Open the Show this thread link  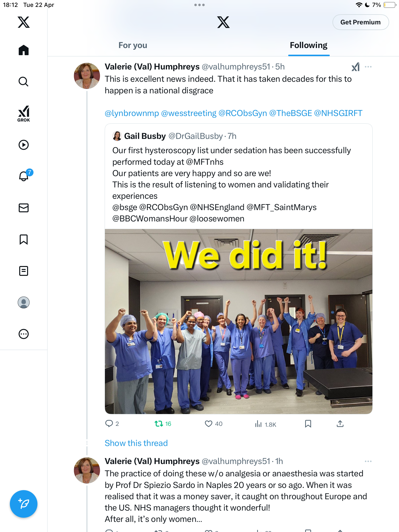136,443
